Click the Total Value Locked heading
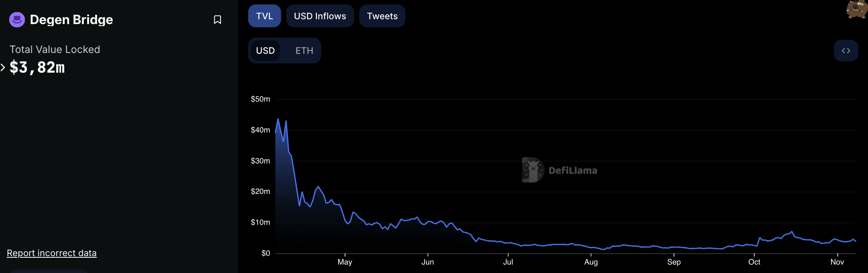Viewport: 868px width, 273px height. (x=55, y=49)
